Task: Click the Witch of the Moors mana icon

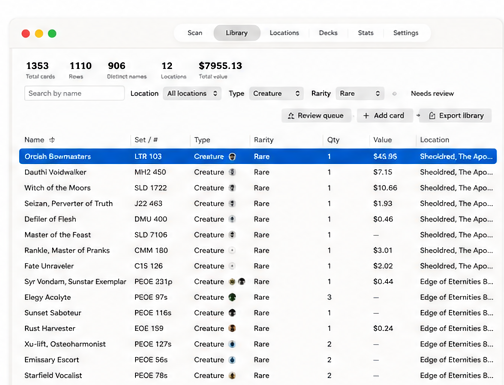Action: (x=232, y=188)
